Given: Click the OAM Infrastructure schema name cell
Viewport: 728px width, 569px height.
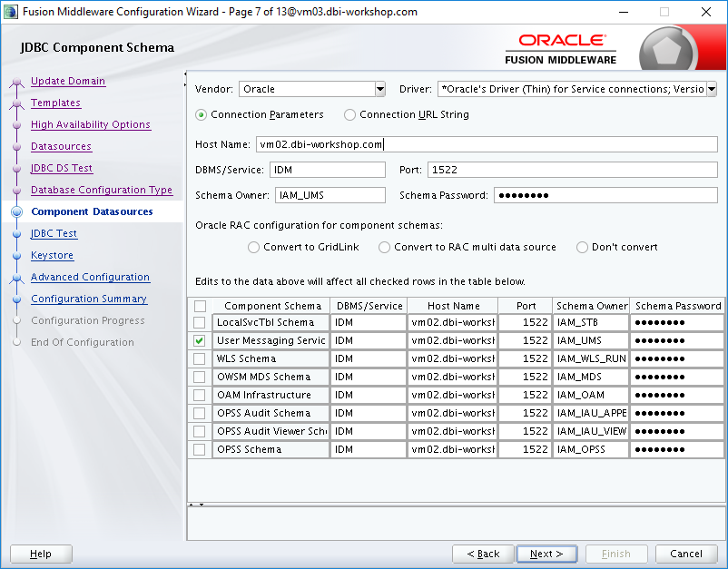Looking at the screenshot, I should (271, 395).
